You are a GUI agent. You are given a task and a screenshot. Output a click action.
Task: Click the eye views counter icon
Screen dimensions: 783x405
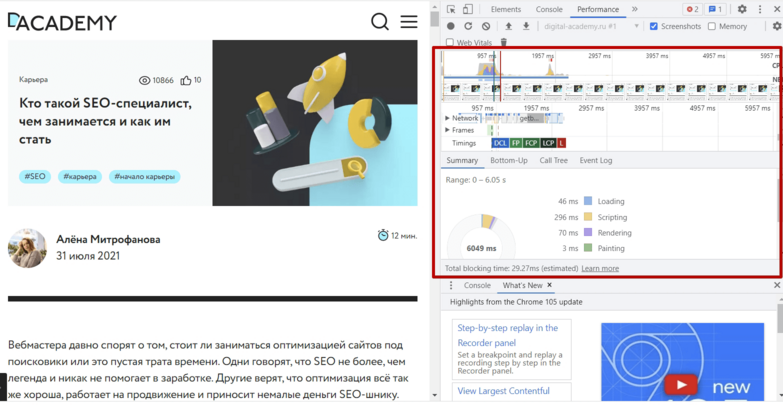click(x=144, y=80)
